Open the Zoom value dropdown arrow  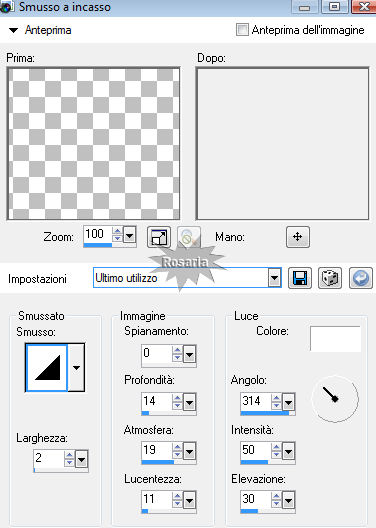tap(130, 234)
